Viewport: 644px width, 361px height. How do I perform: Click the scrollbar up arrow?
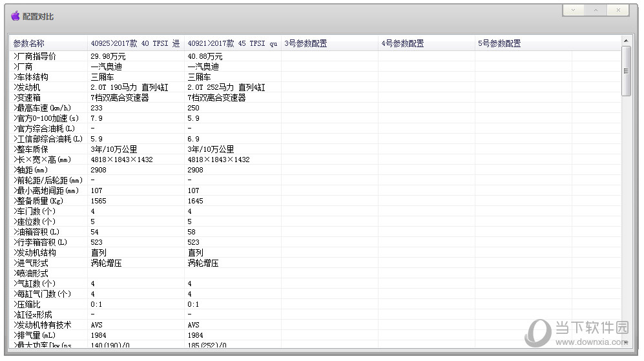626,40
